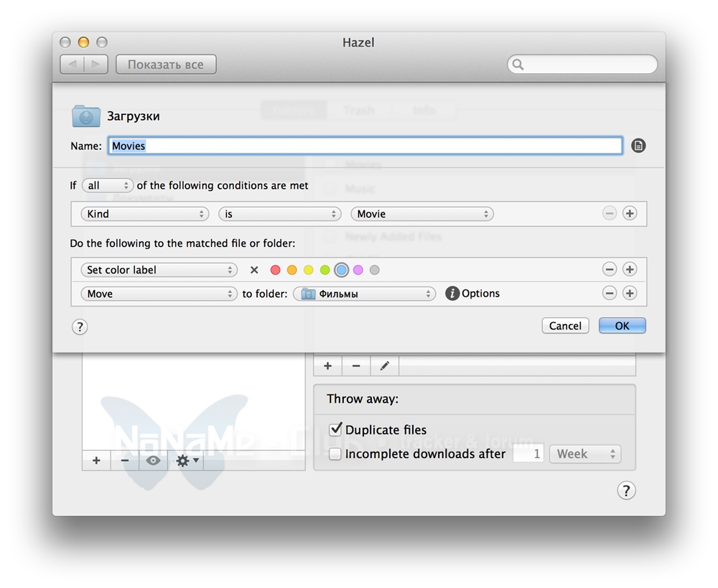Confirm the rule with OK
Image resolution: width=718 pixels, height=588 pixels.
click(x=622, y=326)
